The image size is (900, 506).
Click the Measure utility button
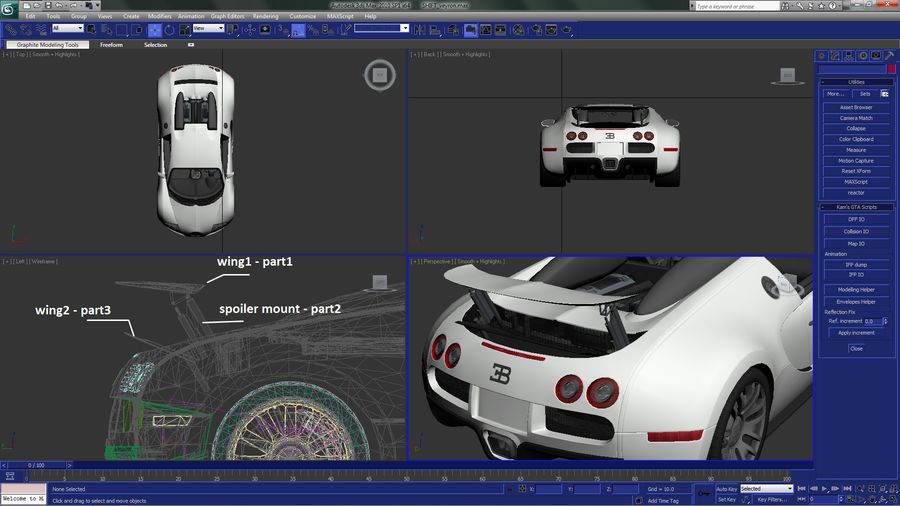pyautogui.click(x=856, y=150)
